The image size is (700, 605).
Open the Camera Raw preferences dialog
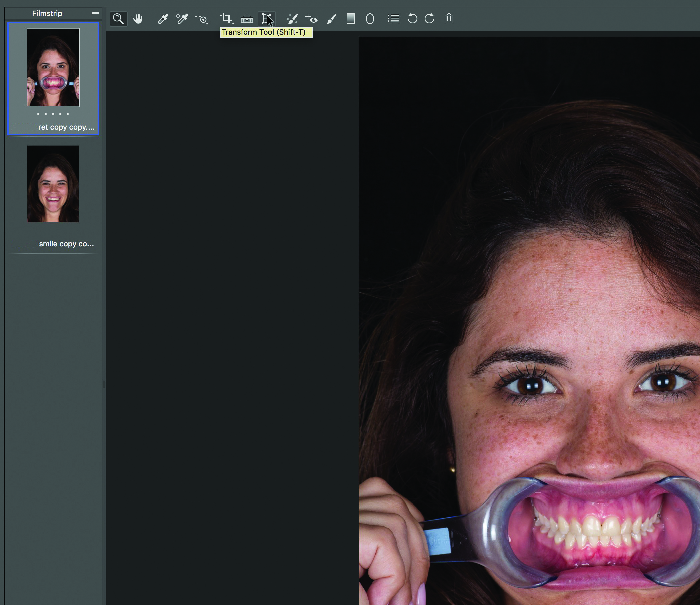(393, 19)
